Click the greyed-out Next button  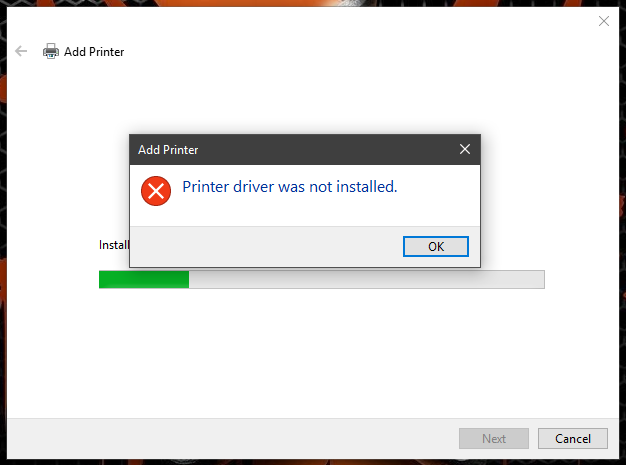[494, 438]
